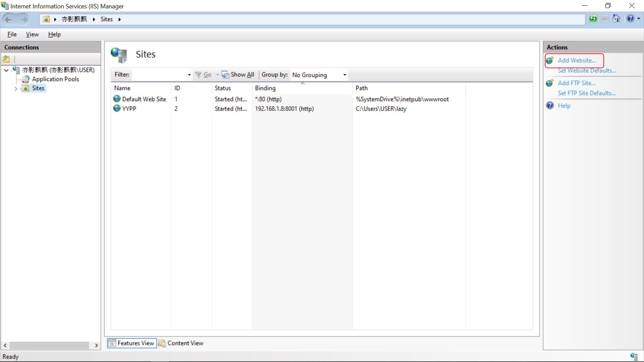Open the Group by No Grouping dropdown
The width and height of the screenshot is (644, 362).
[345, 75]
